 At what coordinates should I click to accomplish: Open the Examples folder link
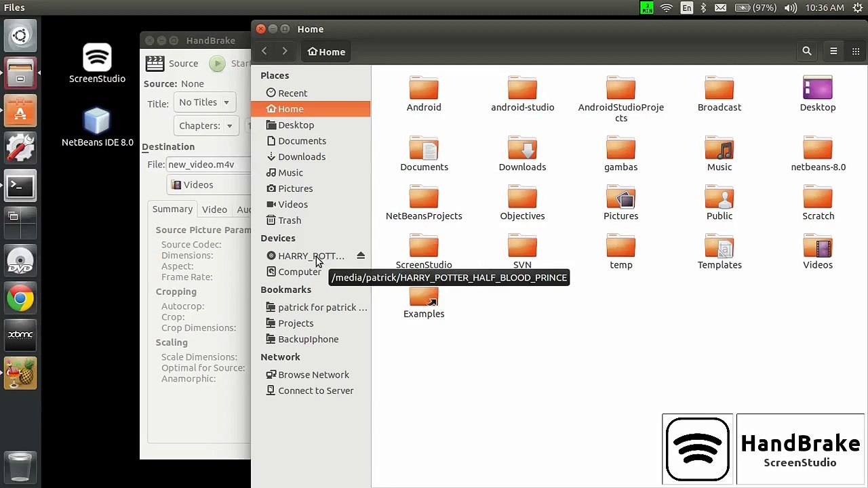pos(424,302)
